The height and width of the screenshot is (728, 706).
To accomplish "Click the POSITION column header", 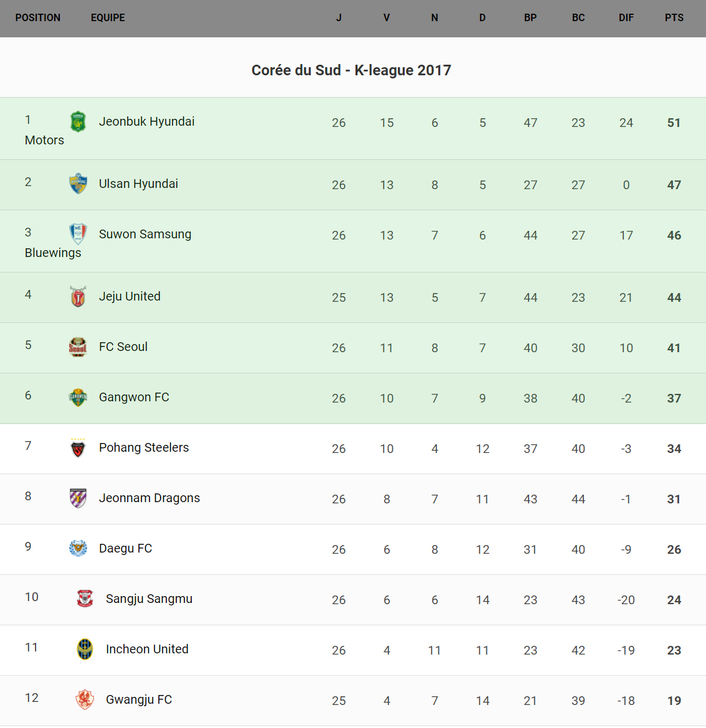I will coord(38,17).
